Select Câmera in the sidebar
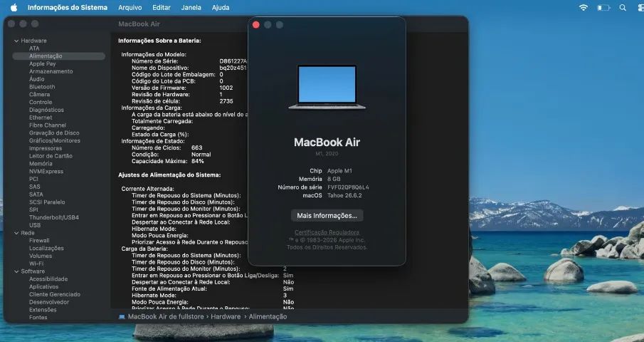644x342 pixels. click(x=39, y=94)
